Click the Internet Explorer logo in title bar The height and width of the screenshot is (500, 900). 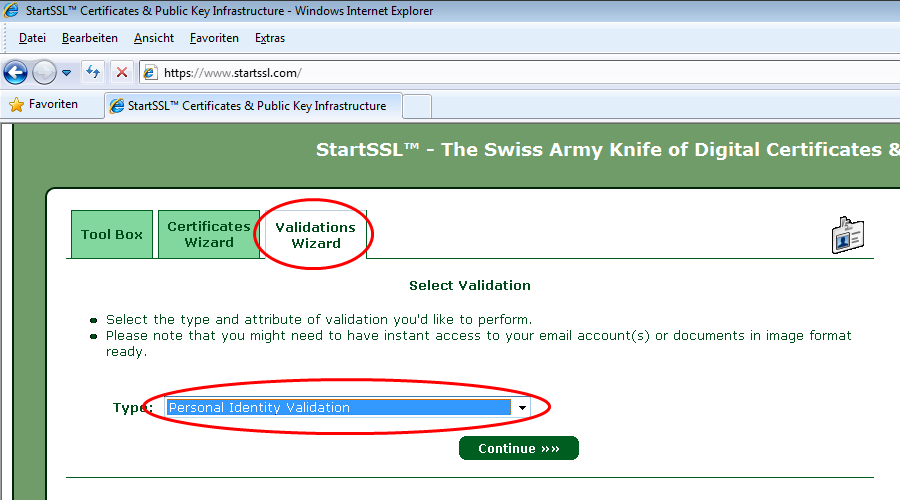[x=11, y=10]
